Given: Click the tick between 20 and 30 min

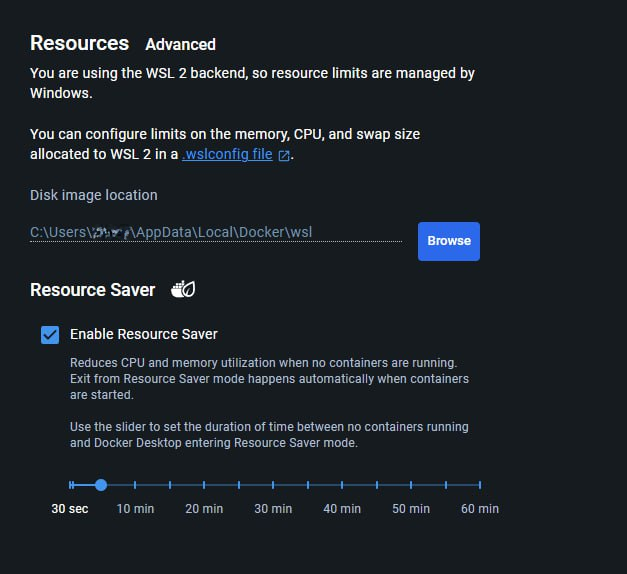Looking at the screenshot, I should [239, 485].
